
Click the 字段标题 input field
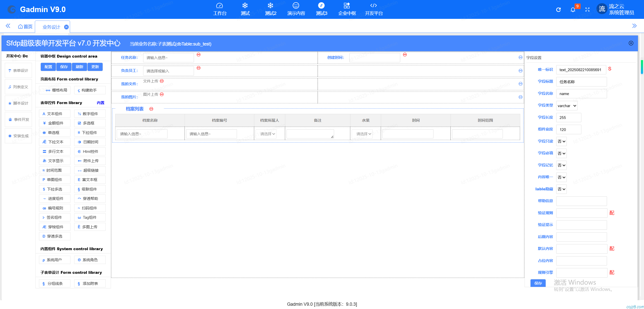point(581,82)
